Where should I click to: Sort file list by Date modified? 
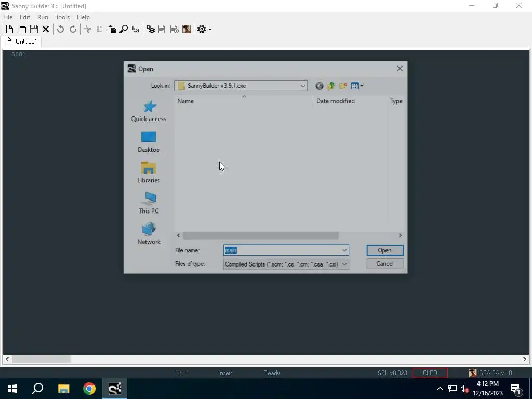tap(350, 101)
